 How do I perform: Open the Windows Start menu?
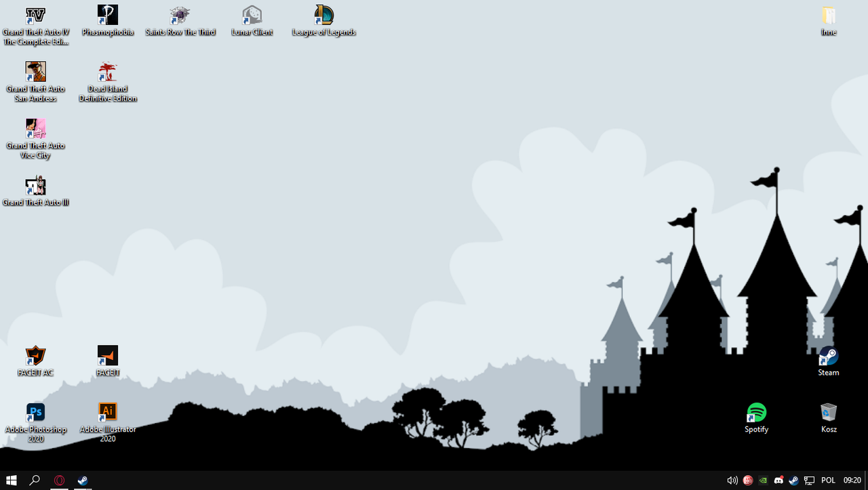pos(12,481)
